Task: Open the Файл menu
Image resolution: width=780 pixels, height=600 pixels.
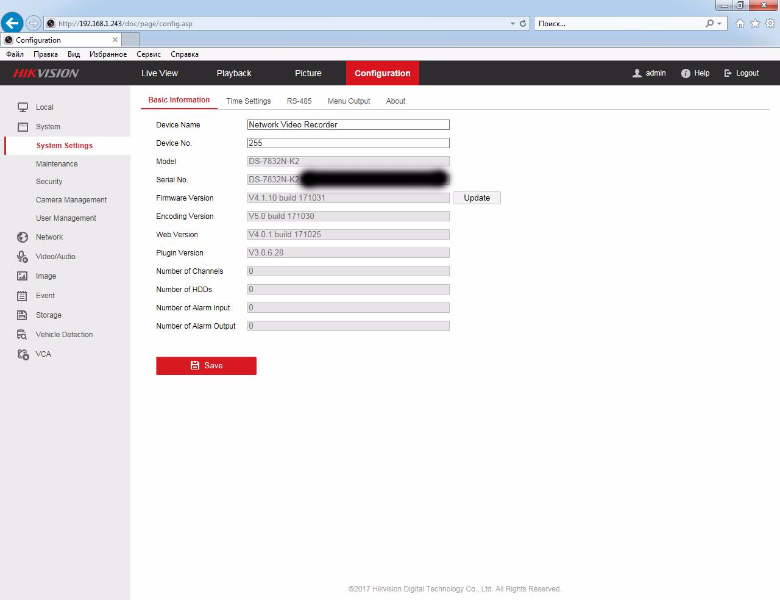Action: tap(15, 54)
